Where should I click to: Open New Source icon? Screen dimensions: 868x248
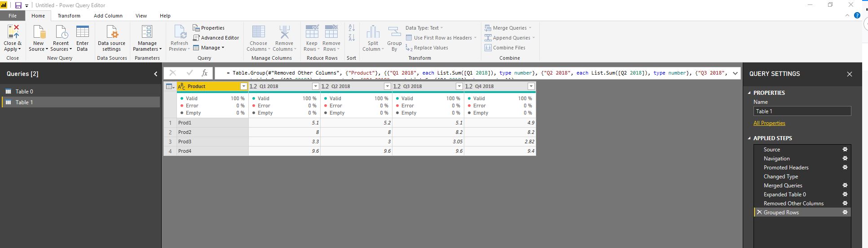(x=39, y=32)
